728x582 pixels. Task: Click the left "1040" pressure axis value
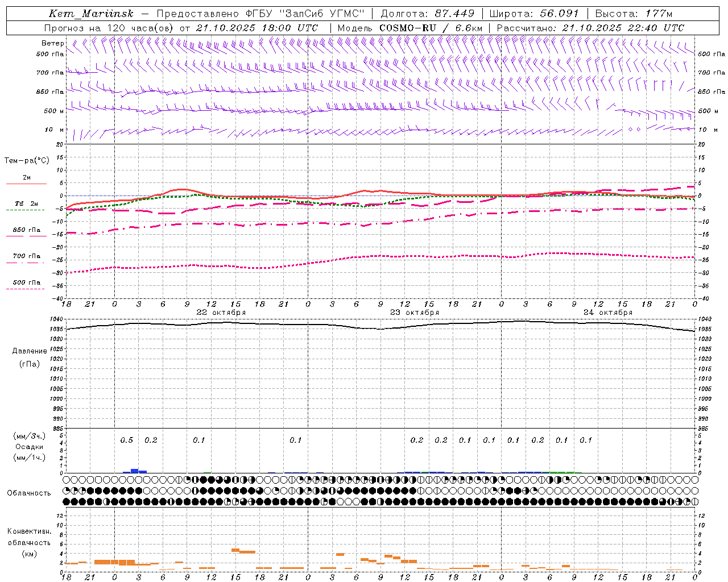coord(56,319)
